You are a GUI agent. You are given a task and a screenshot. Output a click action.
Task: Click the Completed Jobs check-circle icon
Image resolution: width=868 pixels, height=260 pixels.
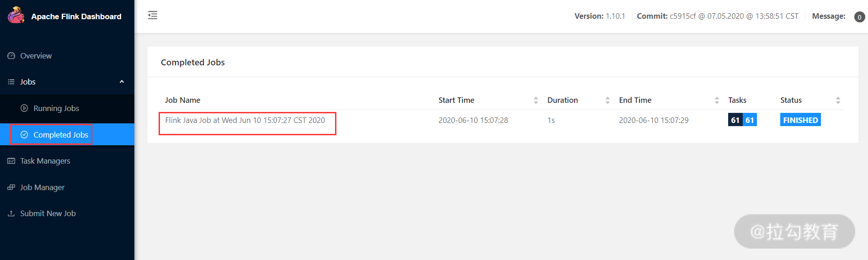click(x=24, y=135)
